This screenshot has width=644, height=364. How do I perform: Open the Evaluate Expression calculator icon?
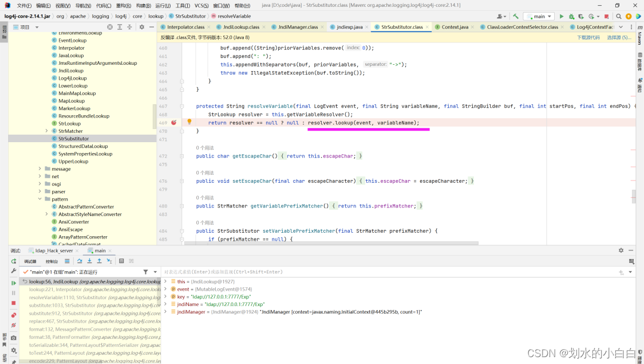(121, 261)
